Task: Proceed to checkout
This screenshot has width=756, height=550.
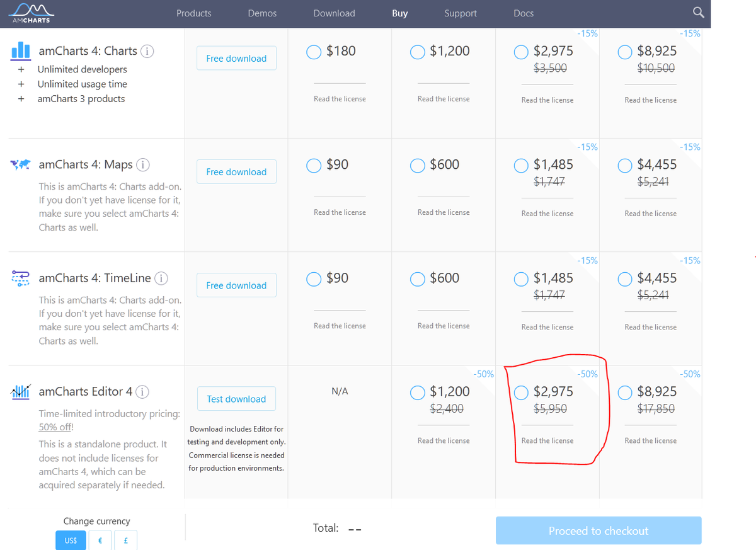Action: [x=598, y=530]
